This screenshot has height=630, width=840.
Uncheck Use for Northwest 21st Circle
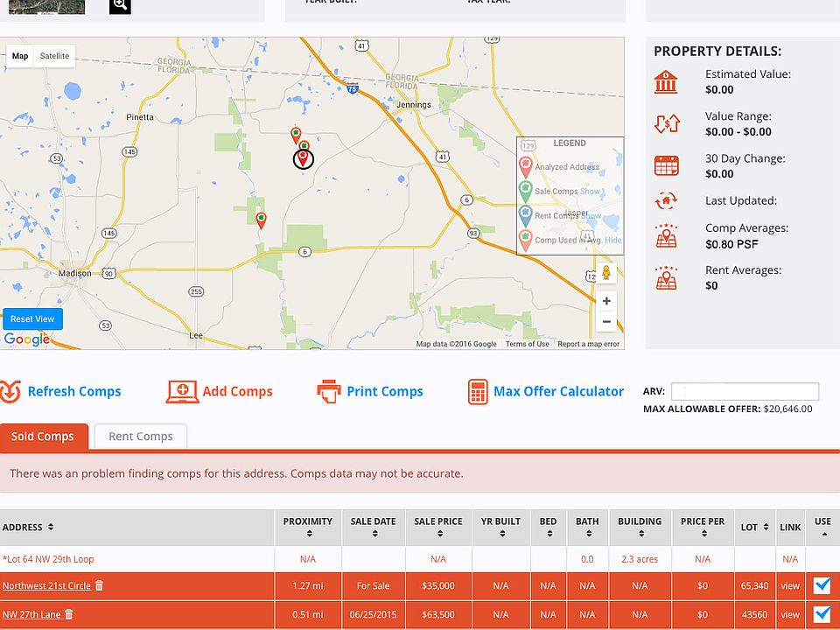point(822,585)
